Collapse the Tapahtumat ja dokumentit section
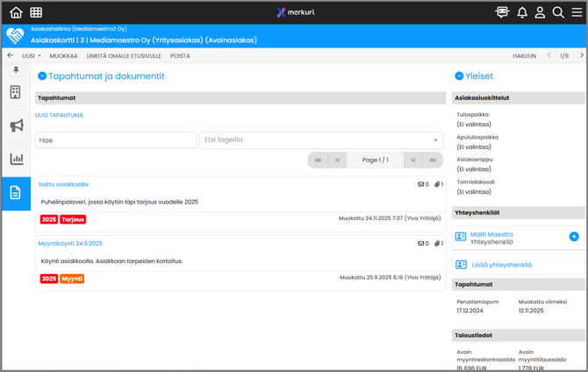 [x=42, y=76]
